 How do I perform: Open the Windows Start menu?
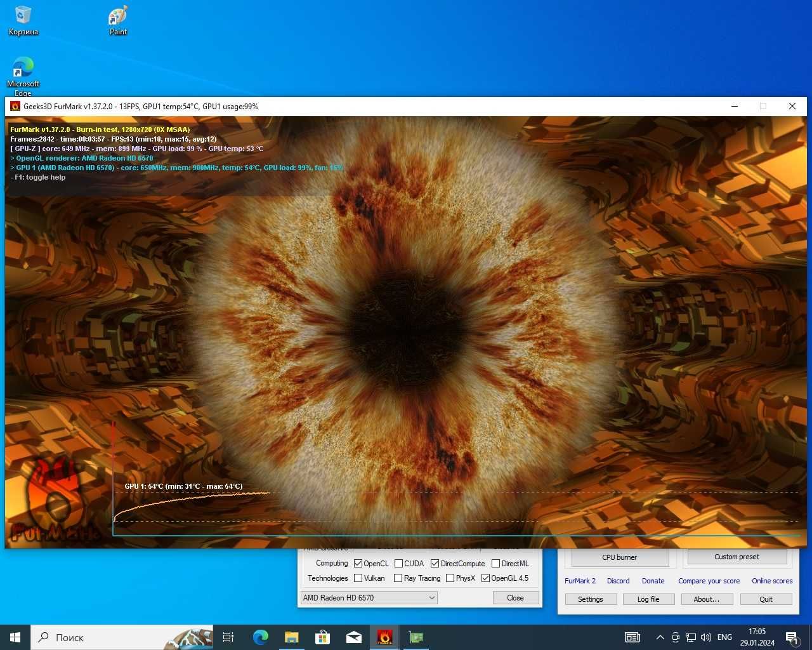pos(15,637)
